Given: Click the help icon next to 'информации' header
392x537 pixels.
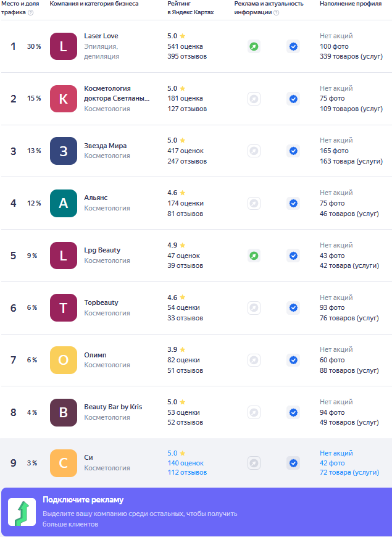Looking at the screenshot, I should click(276, 13).
